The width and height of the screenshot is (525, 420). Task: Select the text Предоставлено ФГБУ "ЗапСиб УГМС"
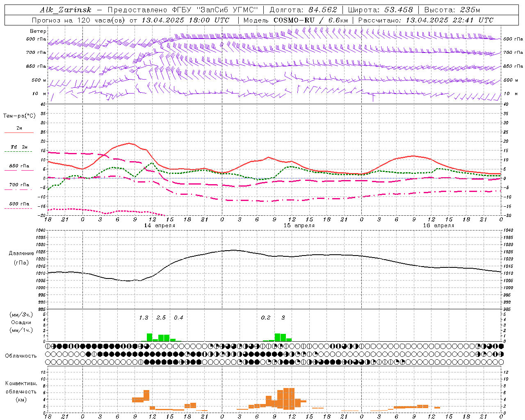click(x=183, y=10)
